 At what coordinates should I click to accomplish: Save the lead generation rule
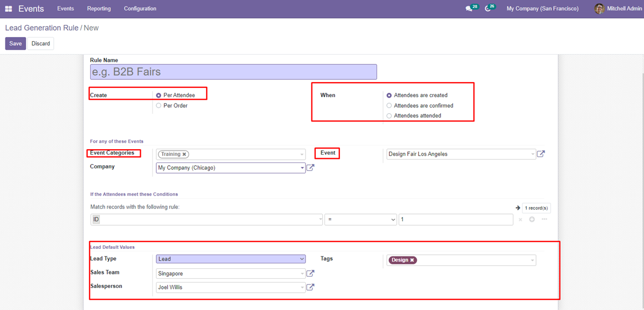pos(16,43)
